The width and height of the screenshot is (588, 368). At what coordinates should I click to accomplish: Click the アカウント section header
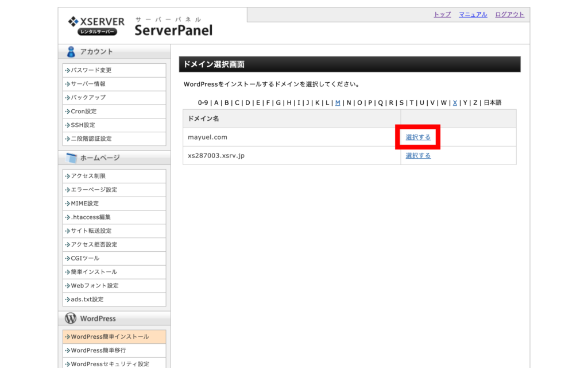click(x=114, y=52)
